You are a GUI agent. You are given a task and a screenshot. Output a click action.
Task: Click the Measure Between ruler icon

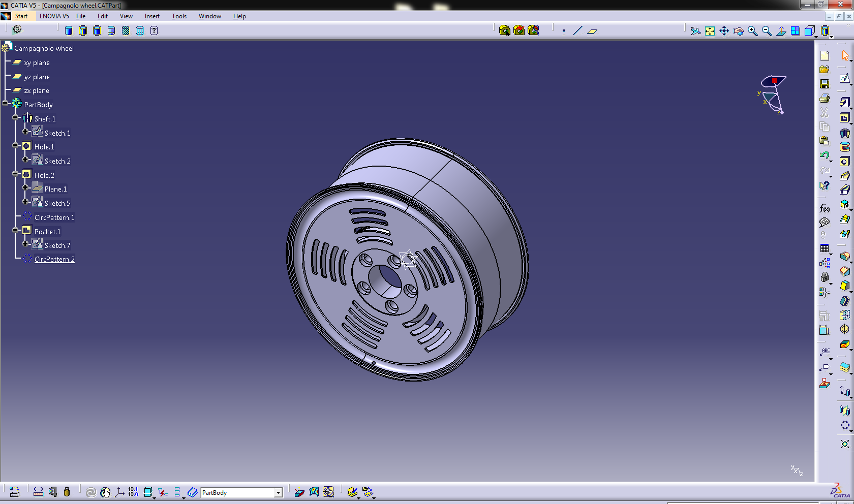coord(38,492)
